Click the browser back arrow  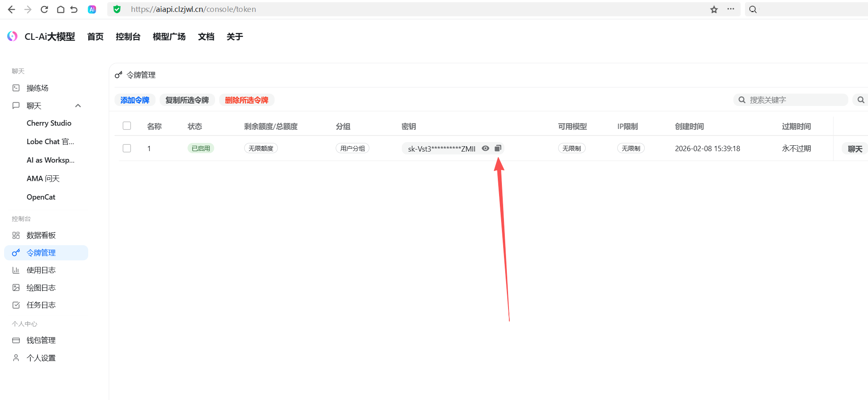coord(11,9)
